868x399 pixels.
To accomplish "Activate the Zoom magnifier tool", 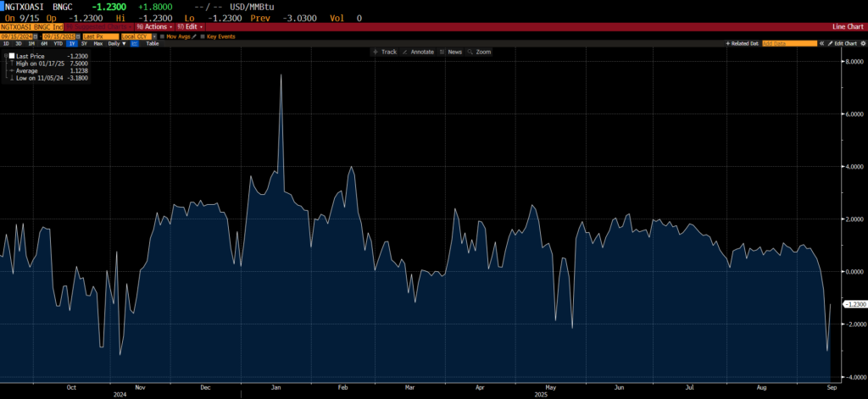I will [x=480, y=52].
